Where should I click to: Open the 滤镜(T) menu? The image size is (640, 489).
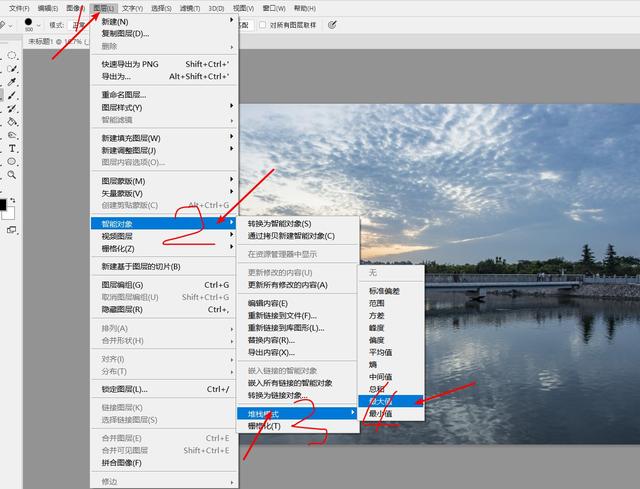click(x=189, y=8)
